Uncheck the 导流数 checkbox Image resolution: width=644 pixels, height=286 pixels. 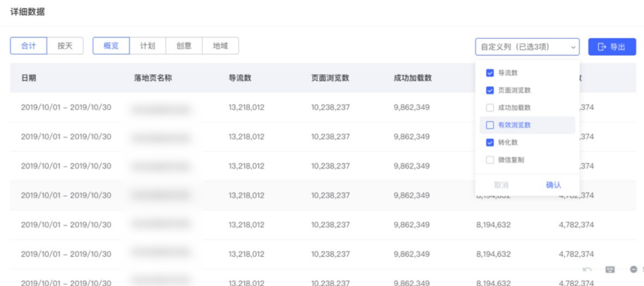tap(490, 73)
